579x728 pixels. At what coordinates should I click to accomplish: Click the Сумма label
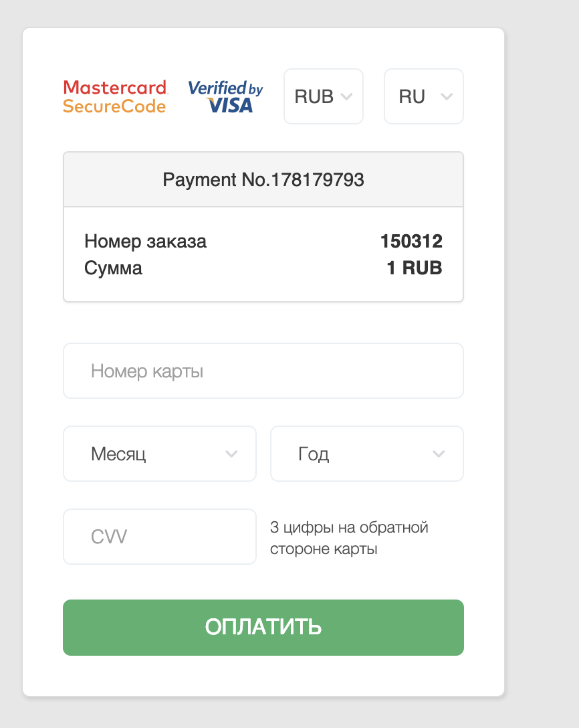point(113,268)
